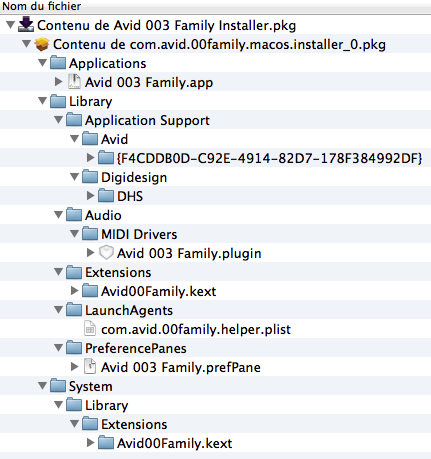The width and height of the screenshot is (431, 459).
Task: Select the 'Contenu de com.avid.00family.macos.installer_0.pkg' row text
Action: tap(219, 44)
